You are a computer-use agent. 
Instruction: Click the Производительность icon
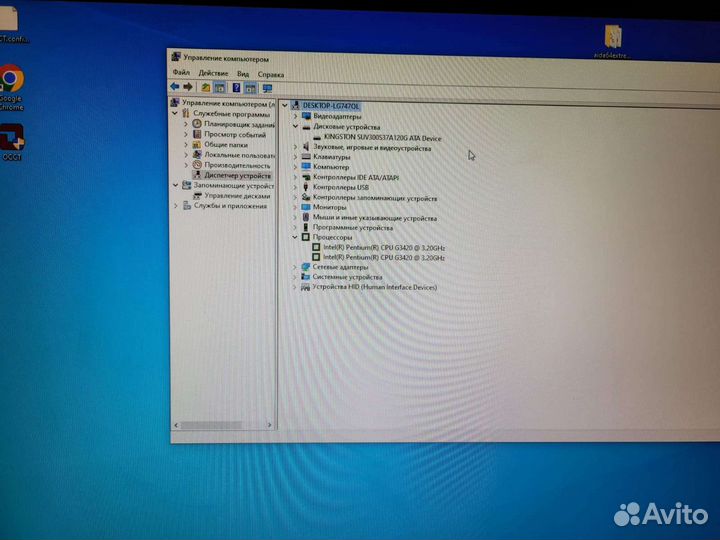(x=197, y=164)
